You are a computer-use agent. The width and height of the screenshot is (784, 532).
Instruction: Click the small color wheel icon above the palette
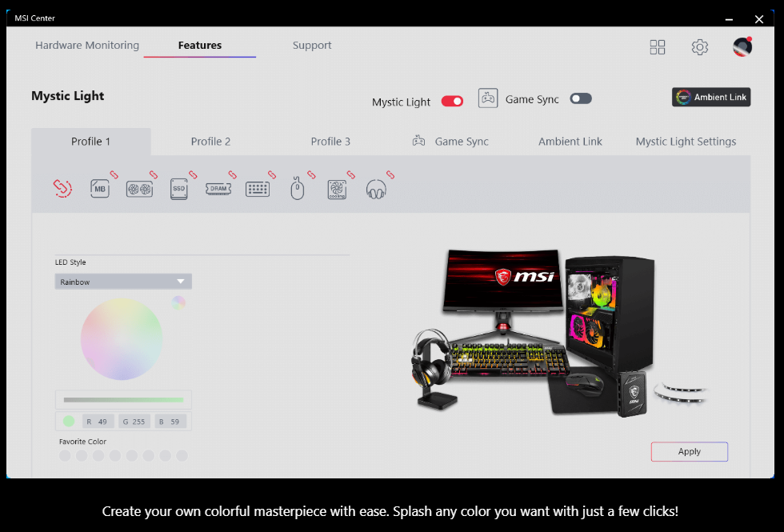178,302
